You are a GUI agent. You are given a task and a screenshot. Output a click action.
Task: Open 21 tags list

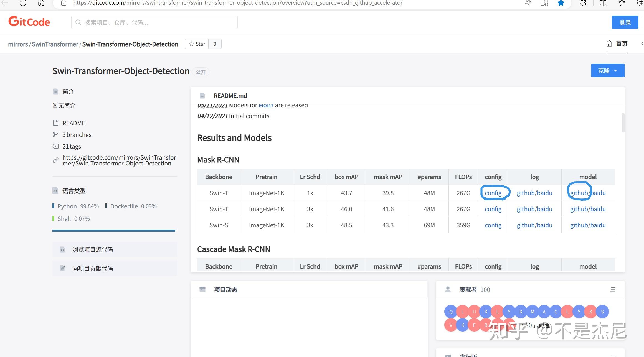72,146
